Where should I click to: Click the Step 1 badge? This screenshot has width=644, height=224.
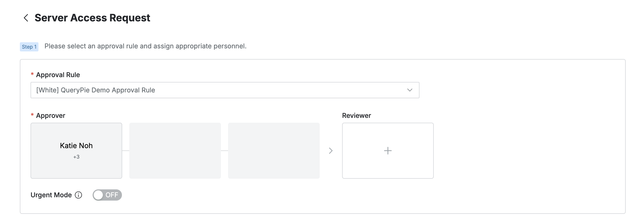29,47
